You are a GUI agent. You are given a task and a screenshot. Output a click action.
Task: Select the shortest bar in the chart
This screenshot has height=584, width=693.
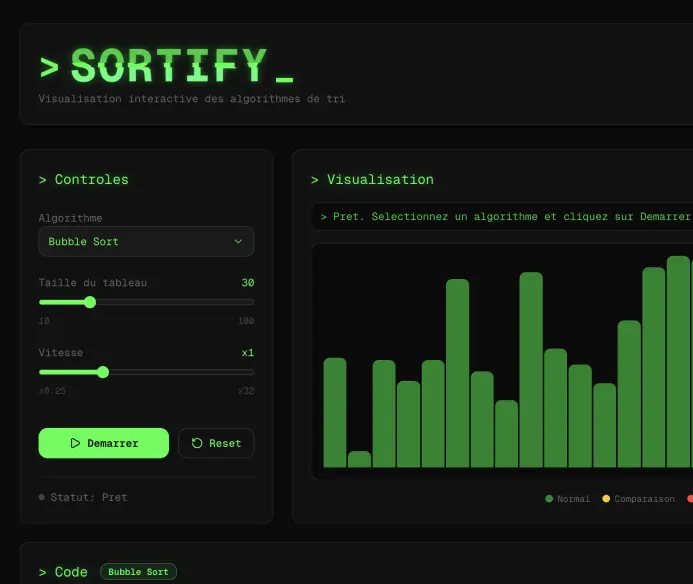point(359,459)
